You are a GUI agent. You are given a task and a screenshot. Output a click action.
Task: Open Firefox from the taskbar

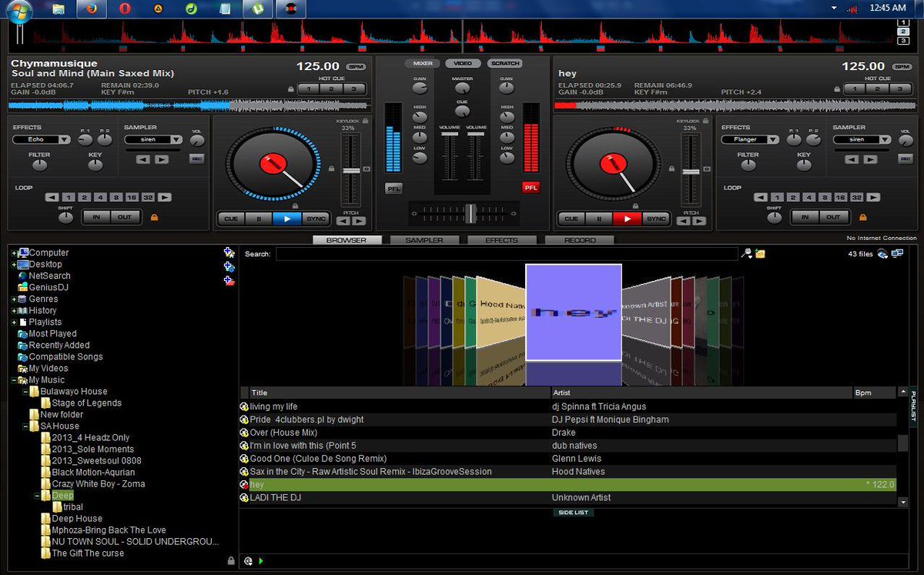tap(91, 8)
